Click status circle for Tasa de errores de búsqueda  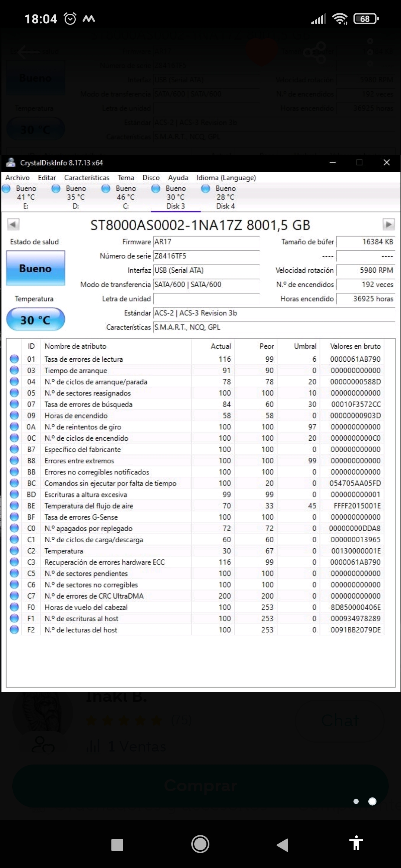click(14, 404)
